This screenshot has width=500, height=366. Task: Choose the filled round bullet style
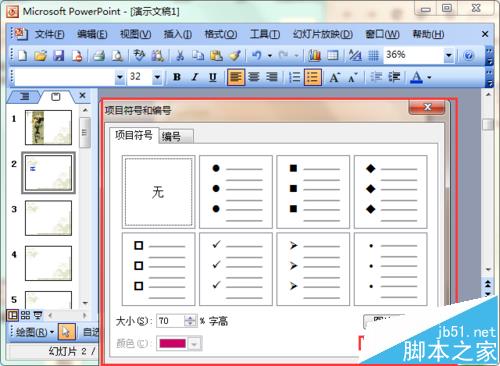pos(236,192)
